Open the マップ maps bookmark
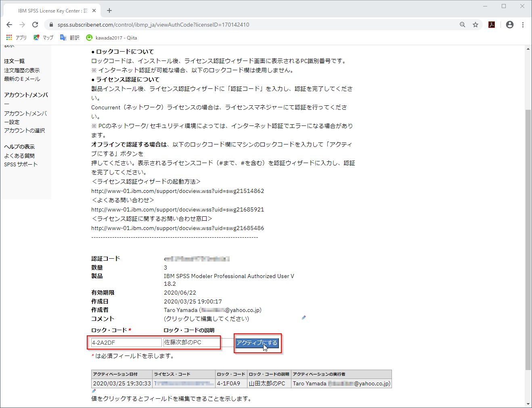The image size is (532, 408). [x=43, y=38]
